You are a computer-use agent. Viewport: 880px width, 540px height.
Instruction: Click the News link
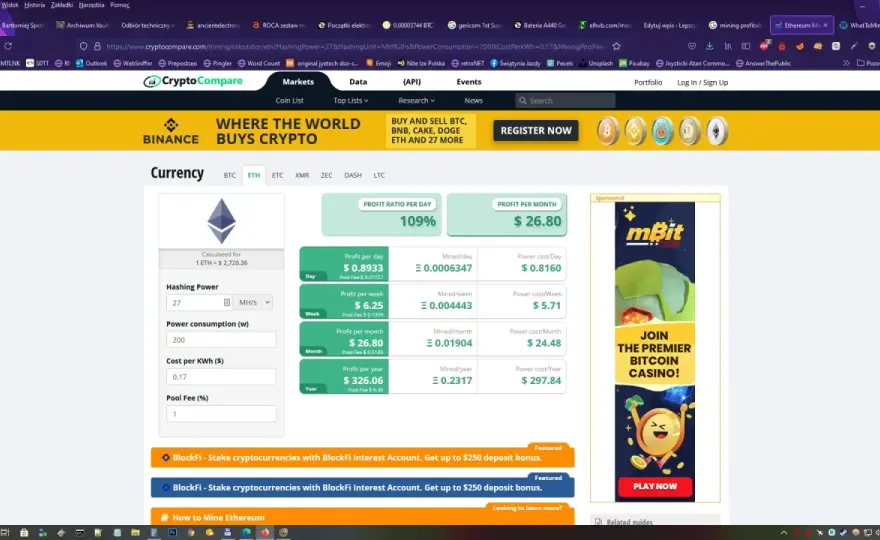[x=473, y=100]
